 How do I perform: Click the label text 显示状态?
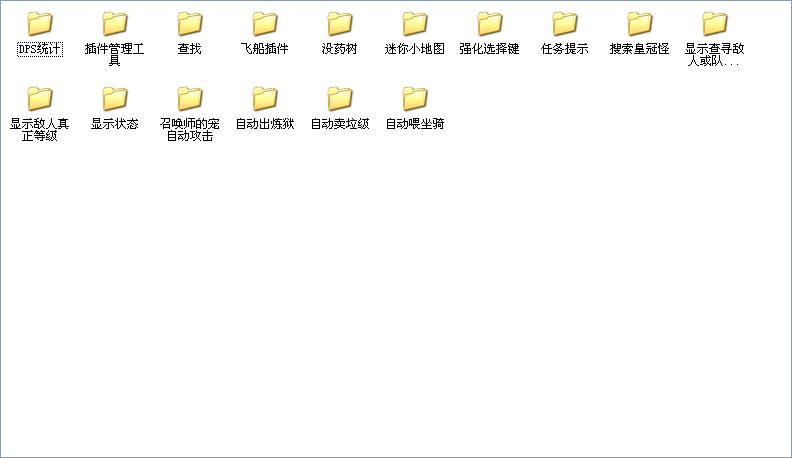pos(115,124)
